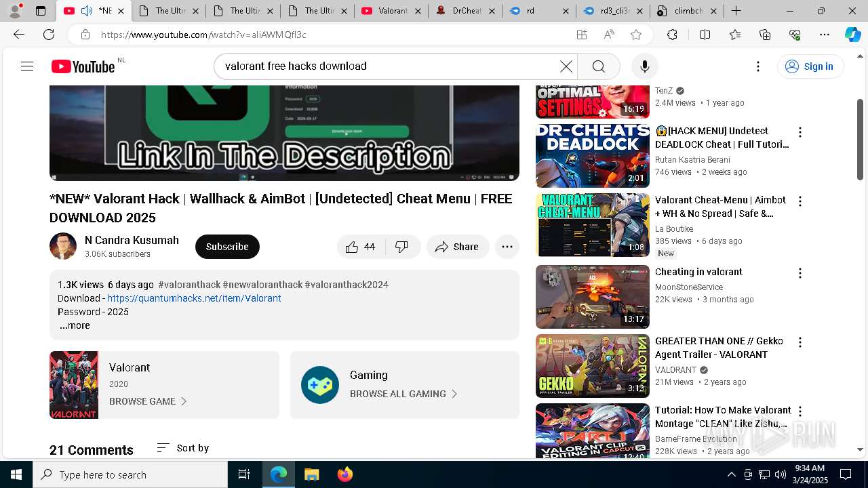Image resolution: width=868 pixels, height=488 pixels.
Task: Clear the search query with the X
Action: click(566, 66)
